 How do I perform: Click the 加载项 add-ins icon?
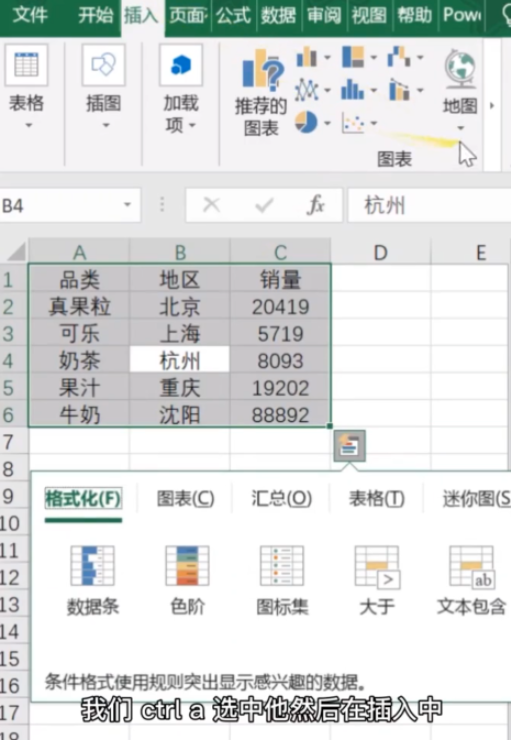[181, 65]
